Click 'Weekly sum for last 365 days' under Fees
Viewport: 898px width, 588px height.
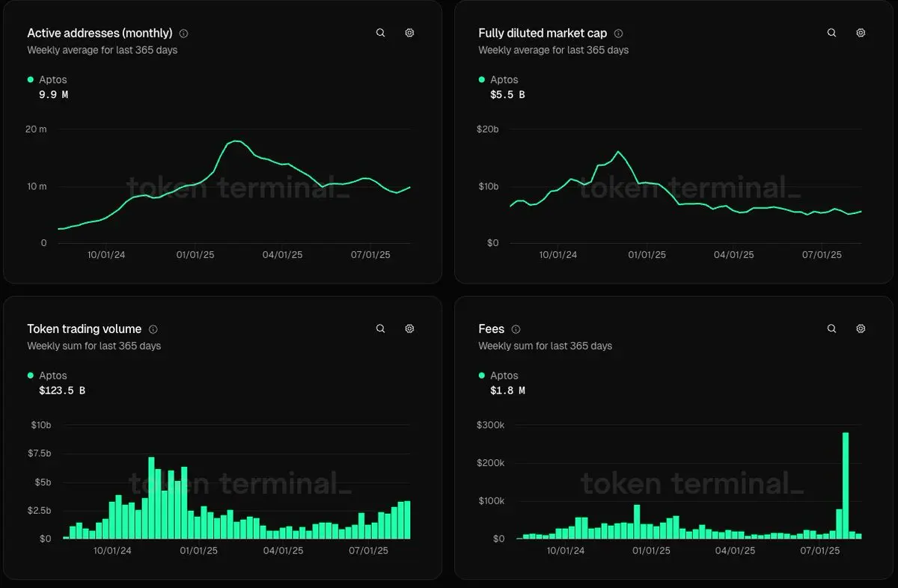coord(545,346)
